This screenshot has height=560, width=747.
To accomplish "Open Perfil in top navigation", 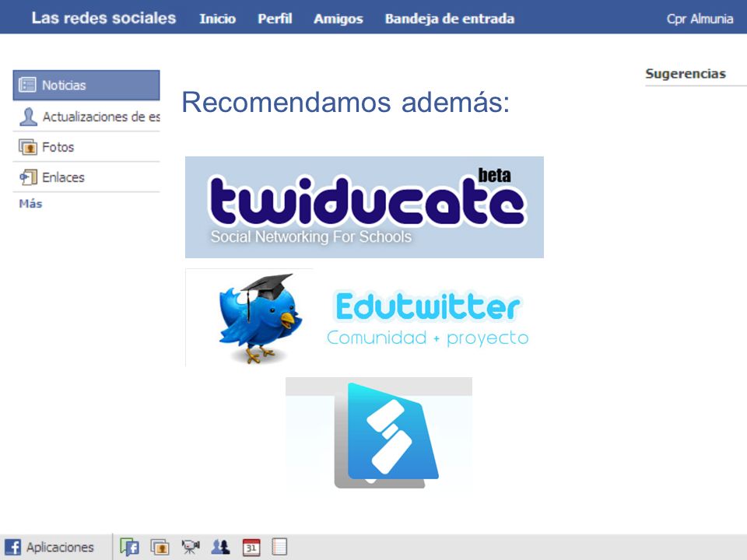I will pyautogui.click(x=275, y=19).
